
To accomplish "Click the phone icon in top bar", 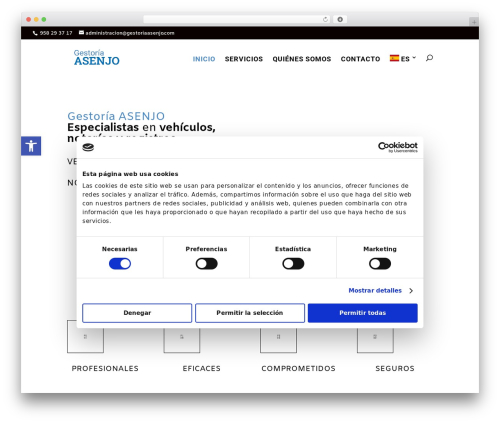I will point(35,33).
